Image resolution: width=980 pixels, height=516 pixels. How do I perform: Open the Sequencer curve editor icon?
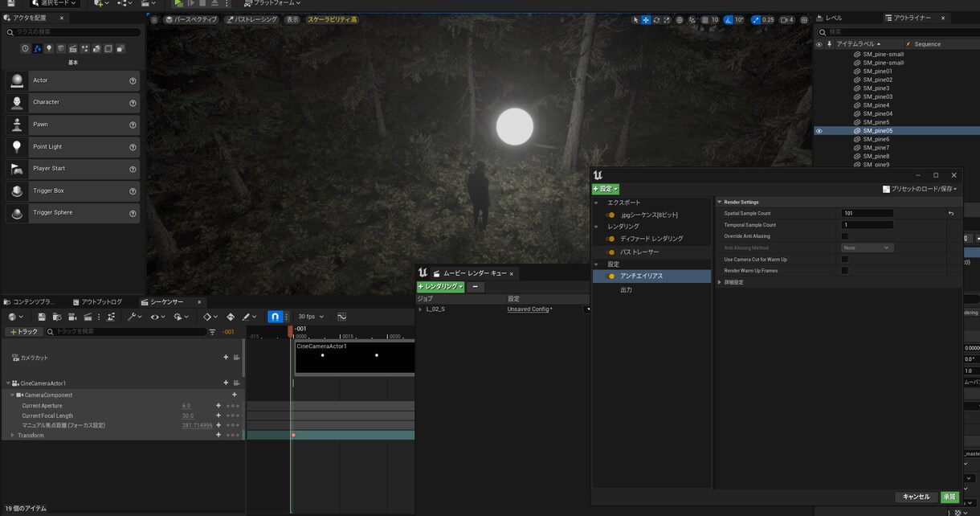tap(341, 317)
